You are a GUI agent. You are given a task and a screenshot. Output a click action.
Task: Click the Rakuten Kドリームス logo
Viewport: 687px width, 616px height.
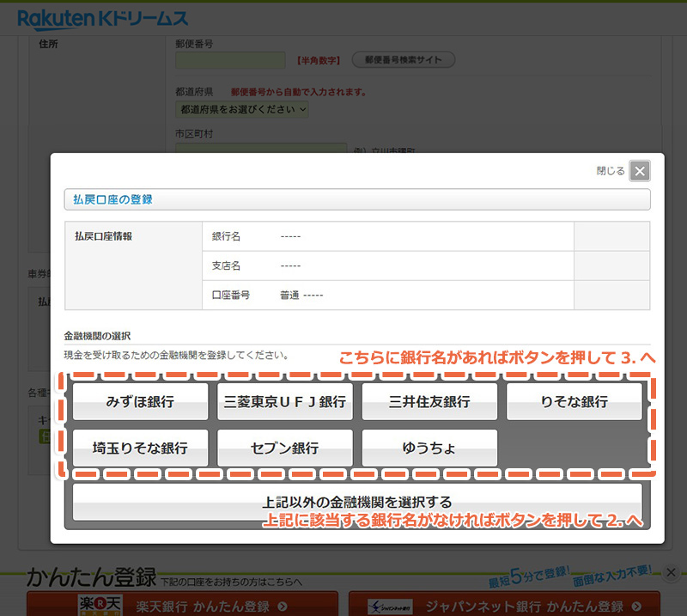coord(102,19)
